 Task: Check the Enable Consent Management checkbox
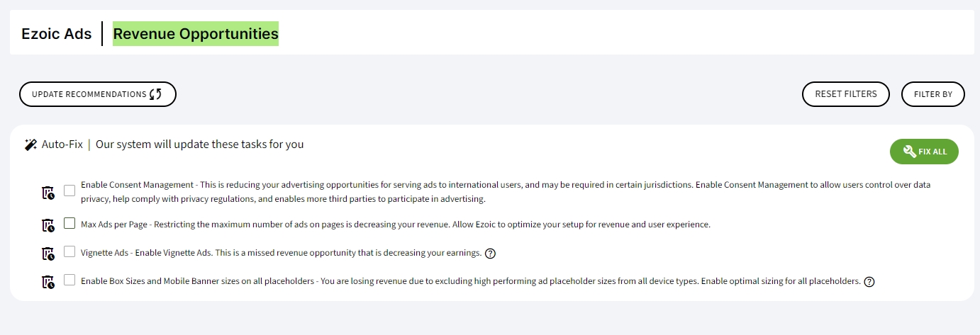(69, 190)
